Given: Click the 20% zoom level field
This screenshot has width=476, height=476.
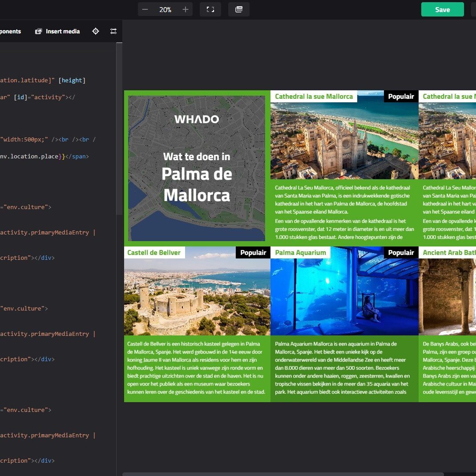Looking at the screenshot, I should pyautogui.click(x=165, y=9).
